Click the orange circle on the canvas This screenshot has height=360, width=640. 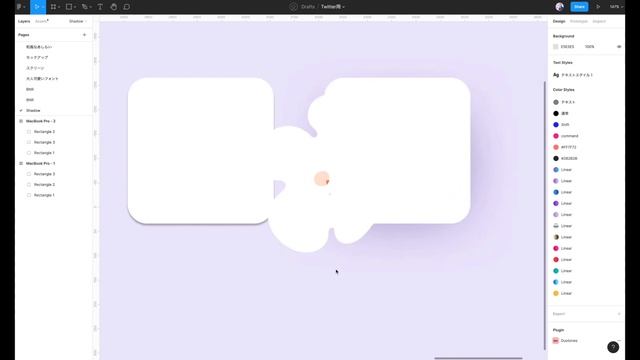click(322, 178)
